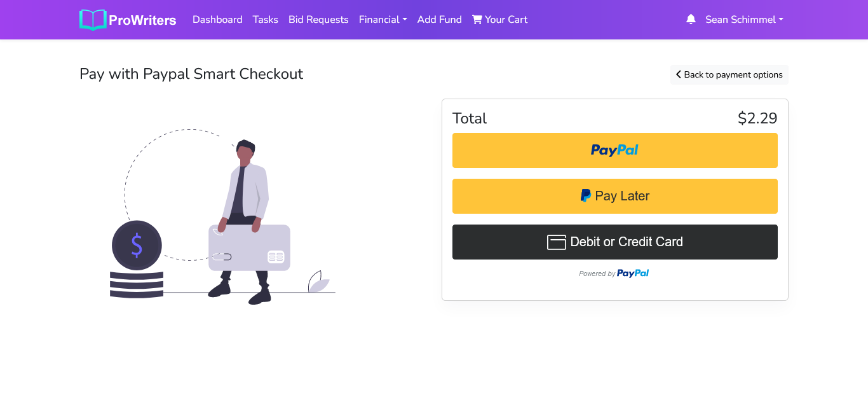Expand the Financial dropdown menu
Image resolution: width=868 pixels, height=409 pixels.
pos(383,20)
